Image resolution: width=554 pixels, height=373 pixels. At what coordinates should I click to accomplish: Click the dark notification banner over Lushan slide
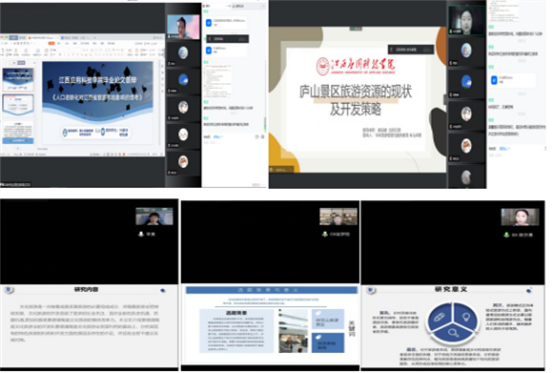click(x=411, y=49)
